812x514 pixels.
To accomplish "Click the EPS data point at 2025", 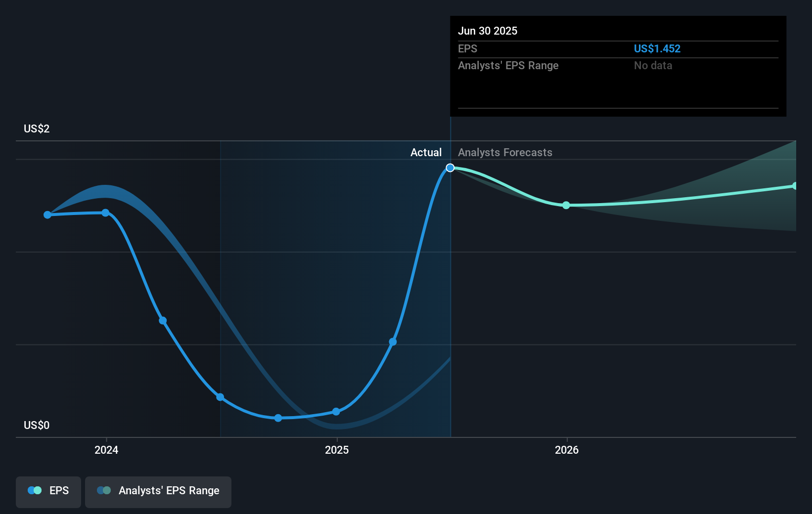I will tap(336, 412).
